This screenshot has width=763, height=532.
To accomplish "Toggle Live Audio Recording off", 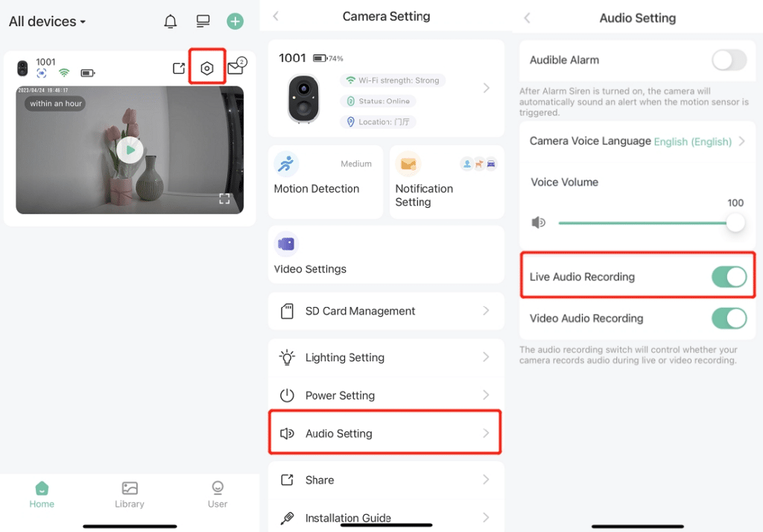I will click(x=729, y=277).
